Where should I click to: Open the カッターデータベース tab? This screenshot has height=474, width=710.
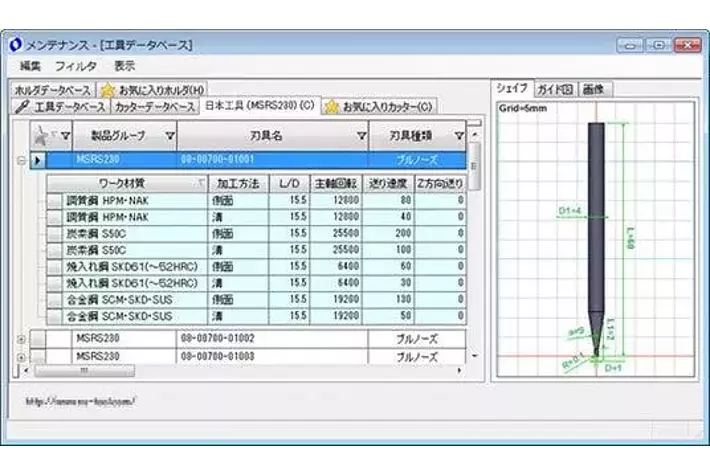pos(155,106)
